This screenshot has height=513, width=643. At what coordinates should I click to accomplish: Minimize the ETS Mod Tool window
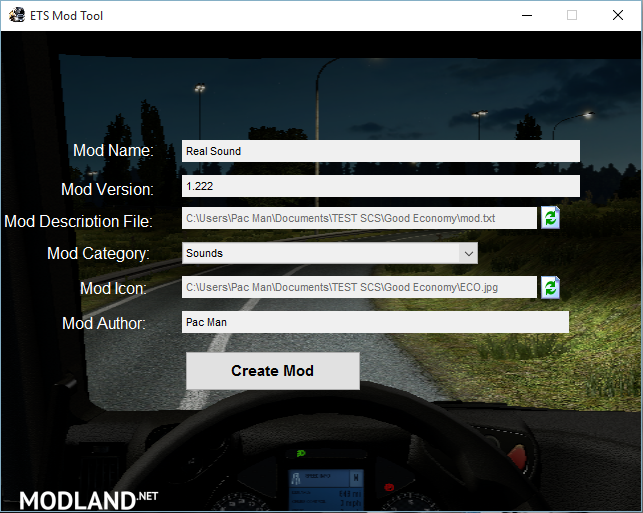click(x=527, y=16)
